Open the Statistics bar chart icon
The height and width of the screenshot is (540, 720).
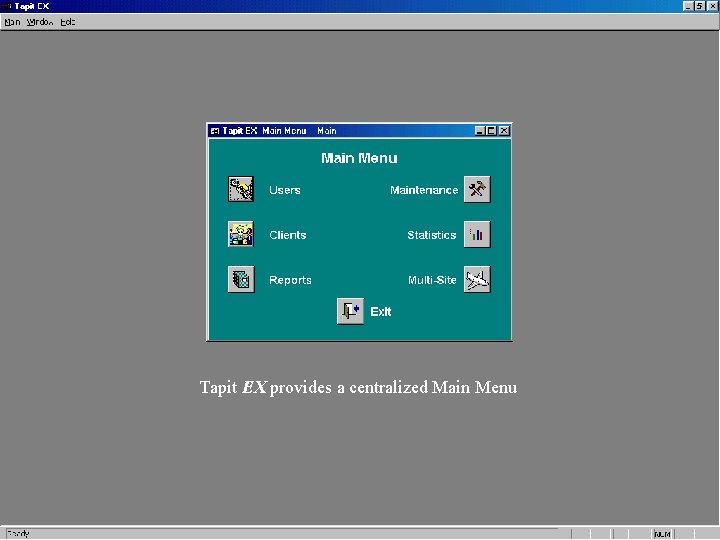[477, 234]
